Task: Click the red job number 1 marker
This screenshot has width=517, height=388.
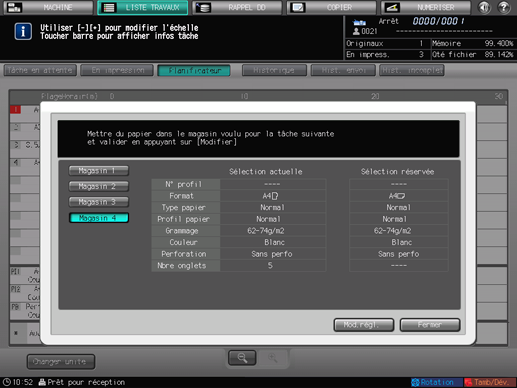Action: [x=15, y=109]
